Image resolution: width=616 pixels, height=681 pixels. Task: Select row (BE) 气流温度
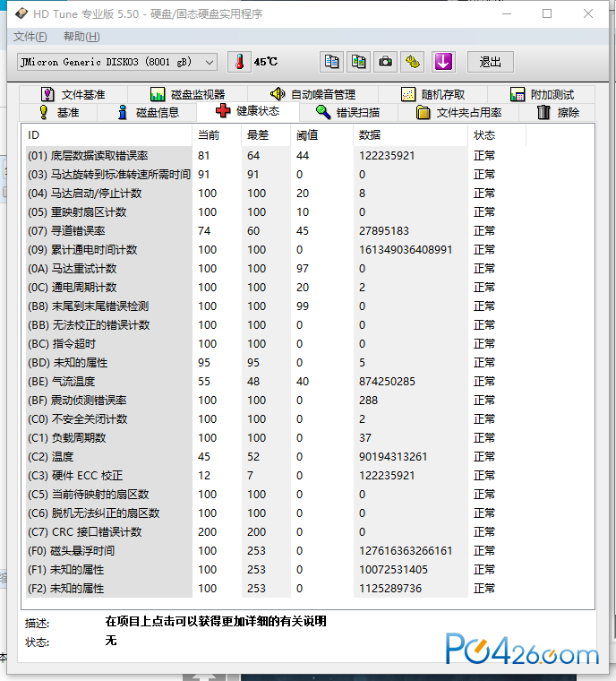pos(275,382)
